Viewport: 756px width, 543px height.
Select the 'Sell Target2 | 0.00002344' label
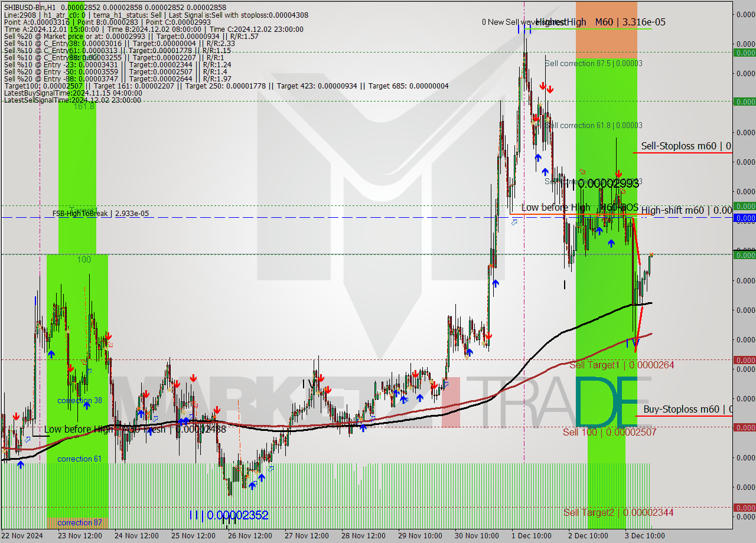618,512
